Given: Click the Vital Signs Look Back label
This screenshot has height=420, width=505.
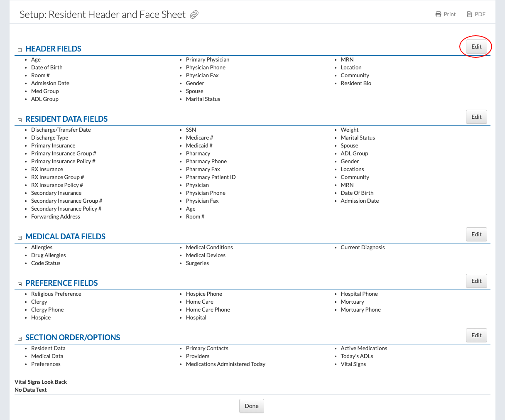Looking at the screenshot, I should point(41,382).
